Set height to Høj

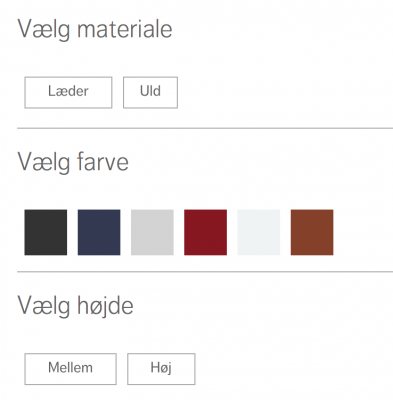[x=161, y=369]
